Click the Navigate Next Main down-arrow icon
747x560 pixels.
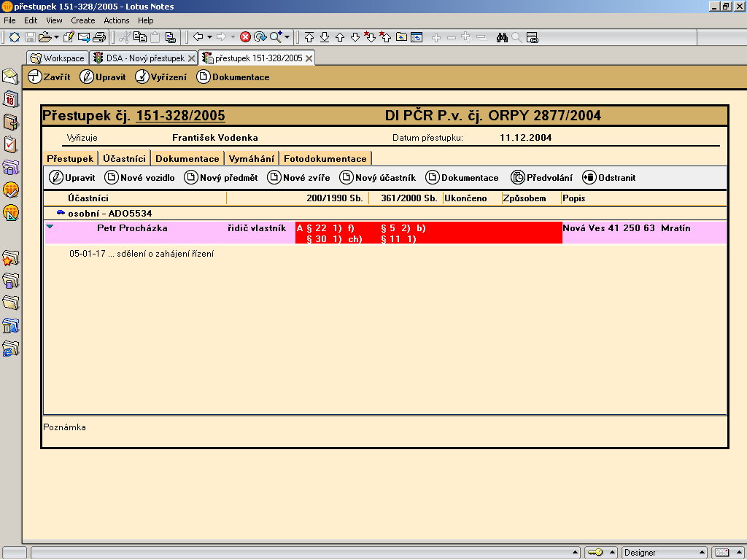pos(355,37)
